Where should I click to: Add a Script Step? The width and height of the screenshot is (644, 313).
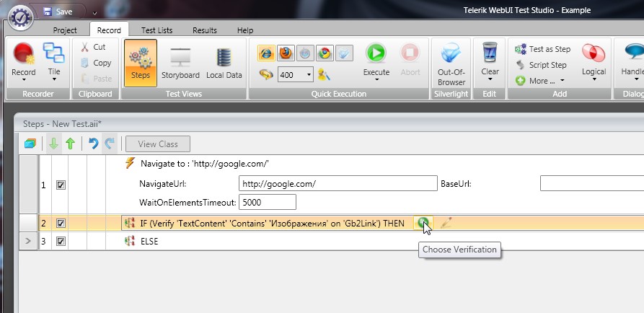(x=542, y=65)
